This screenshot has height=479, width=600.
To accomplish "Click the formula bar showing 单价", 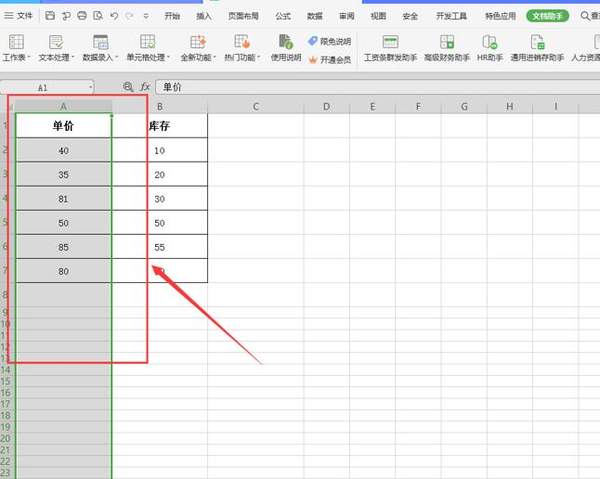I will point(377,87).
